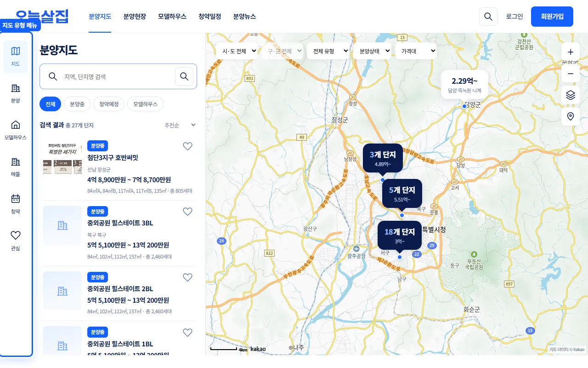
Task: Open the 모델하우스 top nav item
Action: point(172,17)
